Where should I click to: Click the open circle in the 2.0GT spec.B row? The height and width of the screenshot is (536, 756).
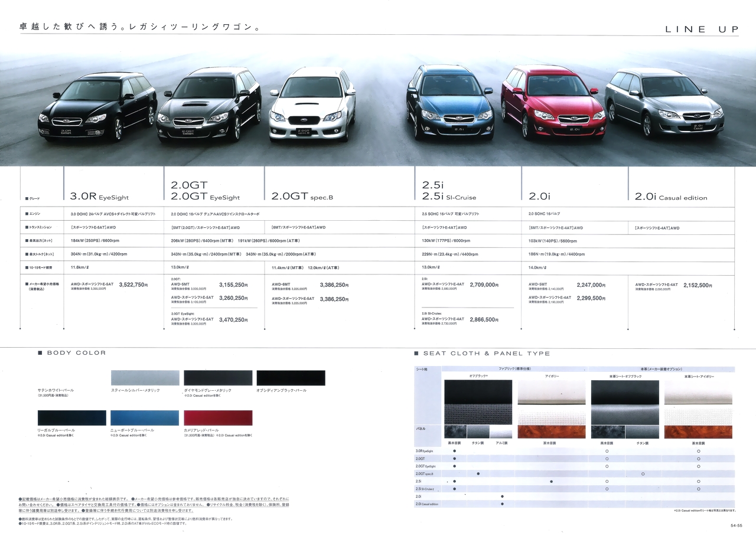[643, 473]
